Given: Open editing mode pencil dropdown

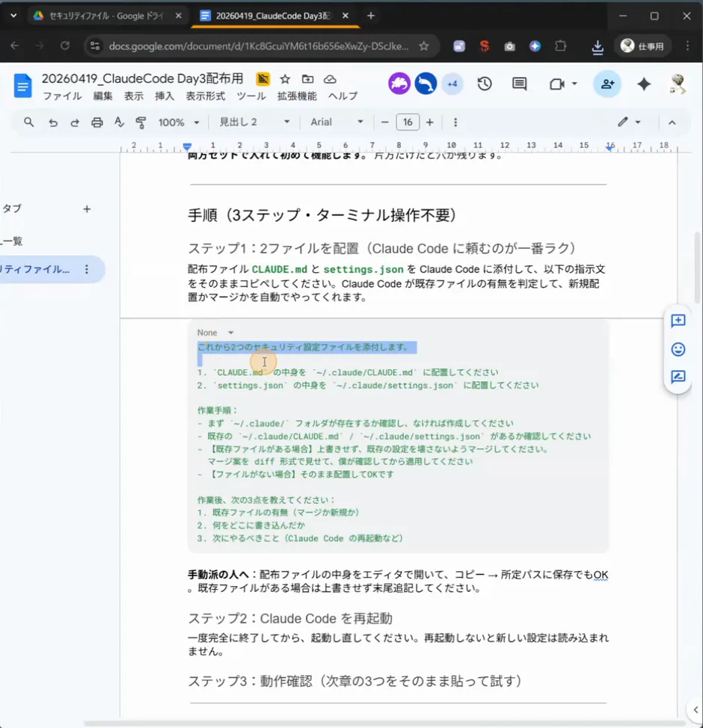Looking at the screenshot, I should pos(629,122).
